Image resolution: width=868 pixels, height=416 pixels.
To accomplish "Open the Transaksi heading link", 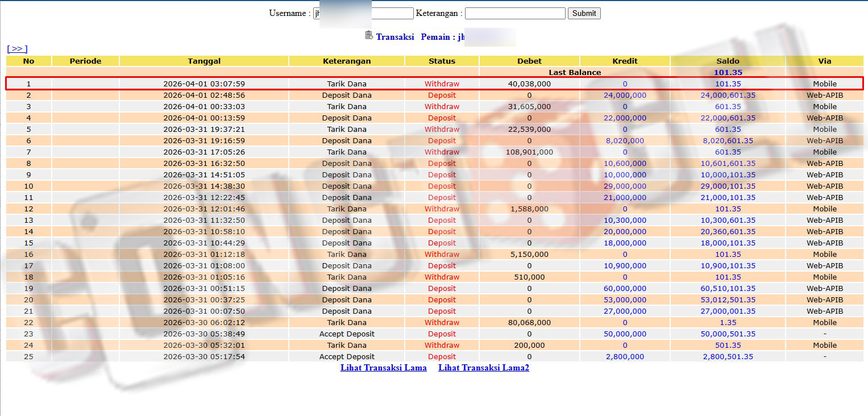I will [395, 37].
